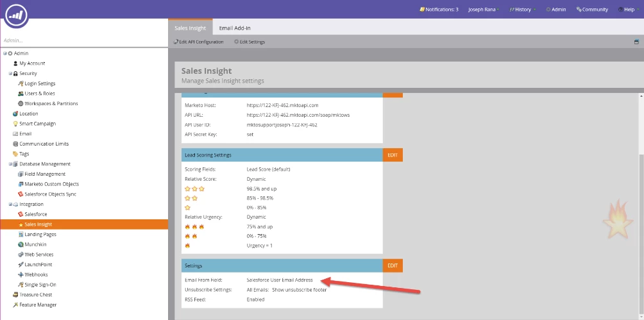644x320 pixels.
Task: Open Login Settings
Action: (x=40, y=83)
